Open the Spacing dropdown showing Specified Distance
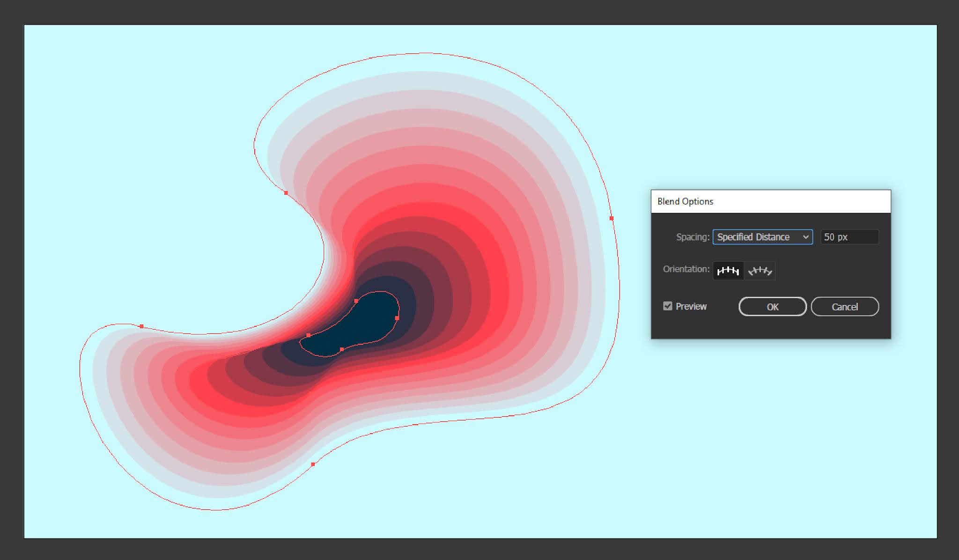This screenshot has height=560, width=959. coord(762,237)
